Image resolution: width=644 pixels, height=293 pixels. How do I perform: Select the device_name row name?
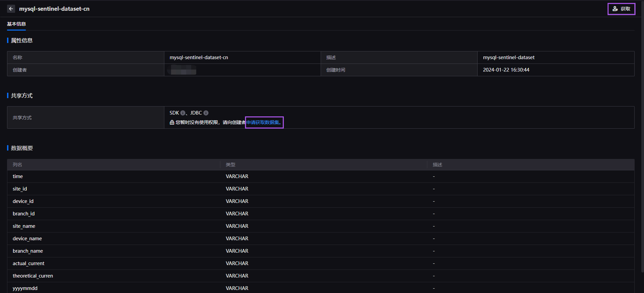click(x=27, y=239)
